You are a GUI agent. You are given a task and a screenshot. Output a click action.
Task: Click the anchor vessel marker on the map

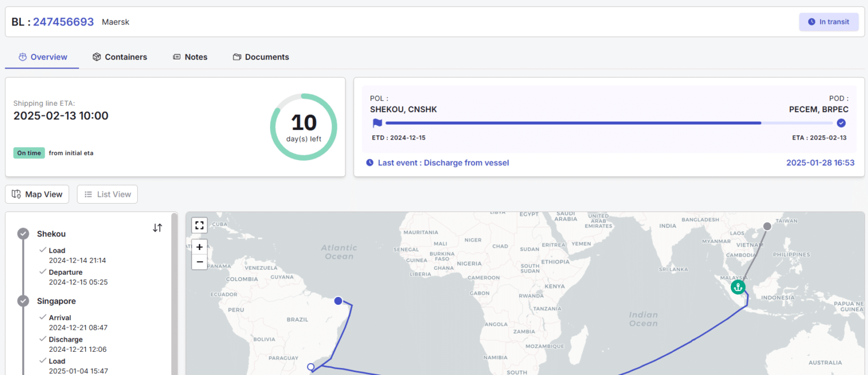[738, 287]
